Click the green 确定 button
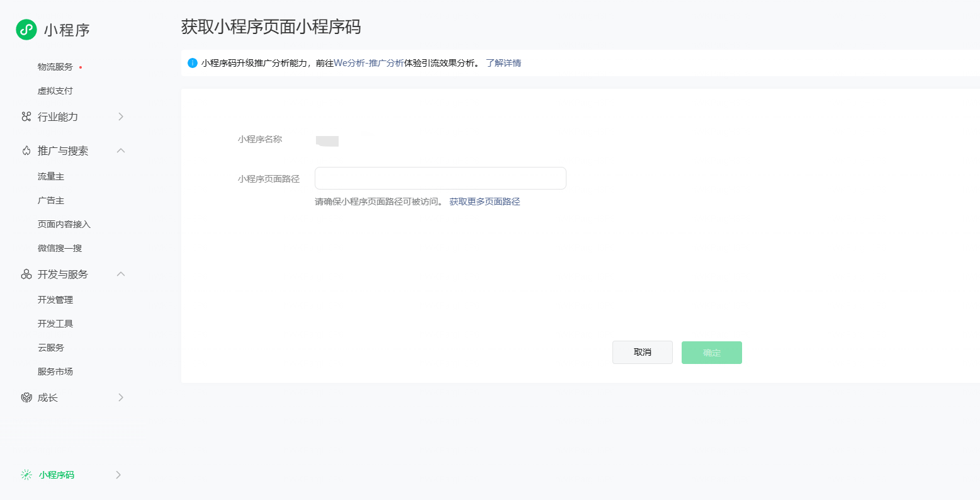 pos(712,353)
